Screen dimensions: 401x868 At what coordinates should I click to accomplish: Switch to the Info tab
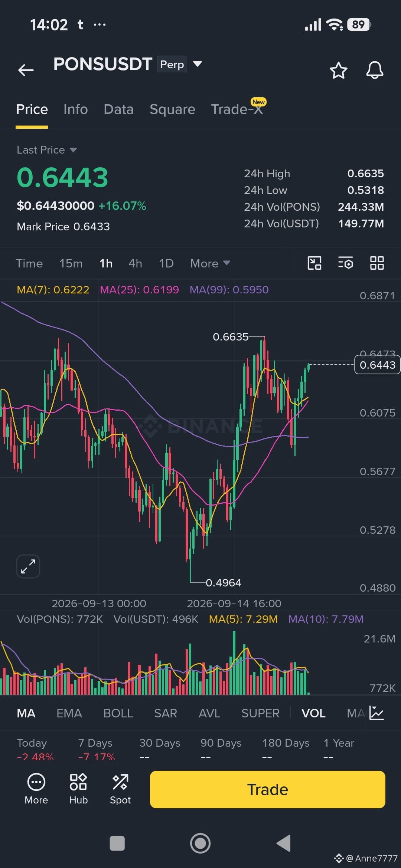click(x=76, y=109)
